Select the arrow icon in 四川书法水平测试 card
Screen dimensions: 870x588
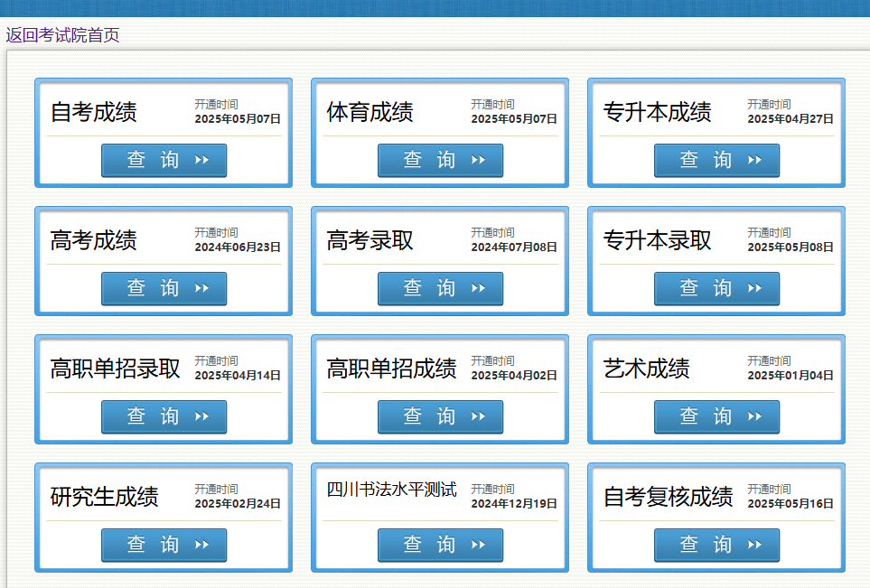click(478, 545)
